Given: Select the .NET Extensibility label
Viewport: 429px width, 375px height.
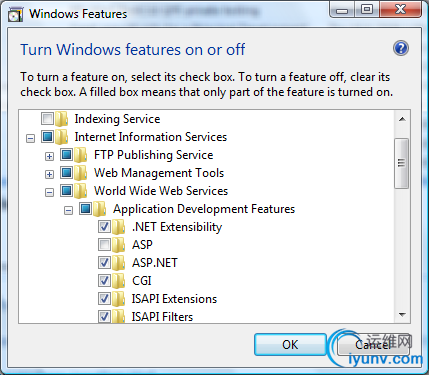Looking at the screenshot, I should [177, 227].
